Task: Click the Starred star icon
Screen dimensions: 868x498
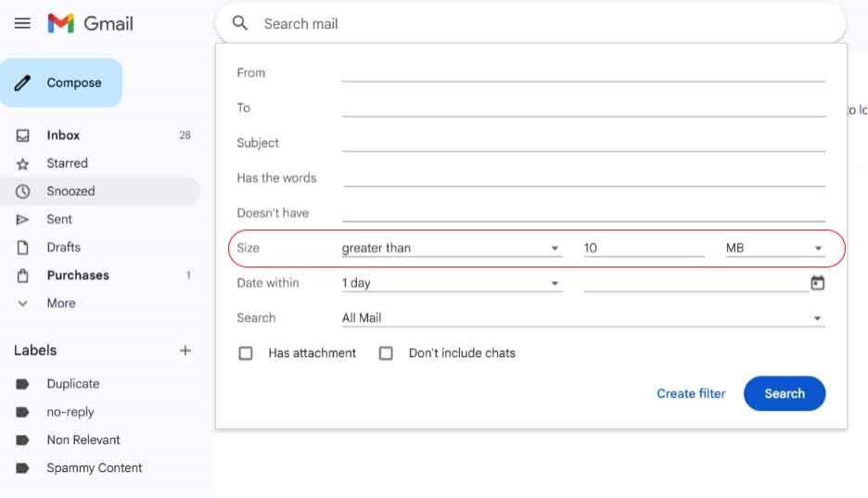Action: coord(23,164)
